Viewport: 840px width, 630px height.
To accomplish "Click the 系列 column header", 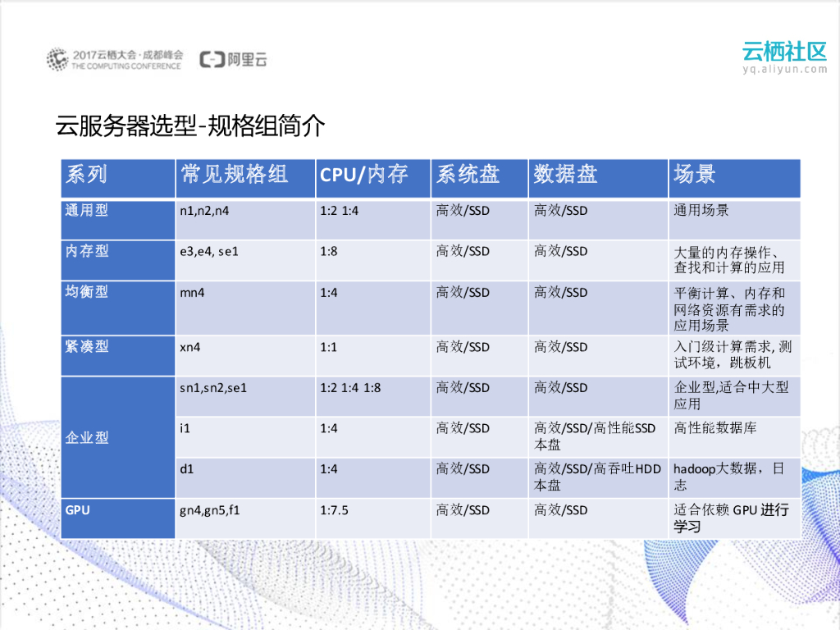I will (118, 178).
